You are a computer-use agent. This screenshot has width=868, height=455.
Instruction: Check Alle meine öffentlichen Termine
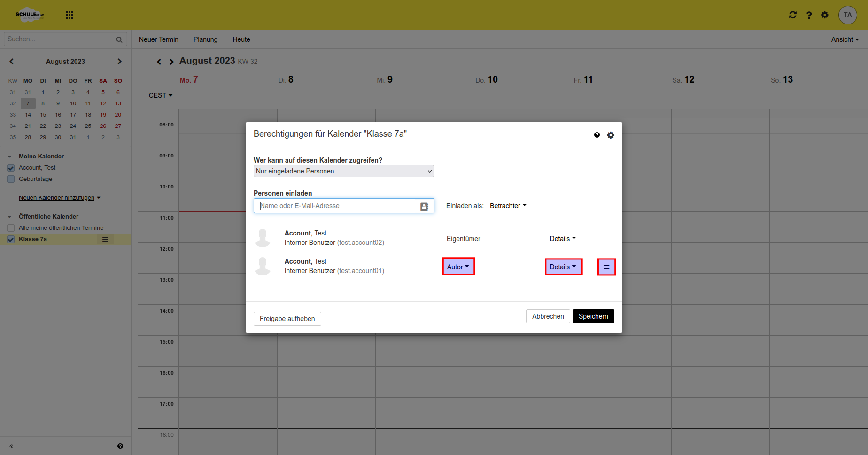coord(10,227)
